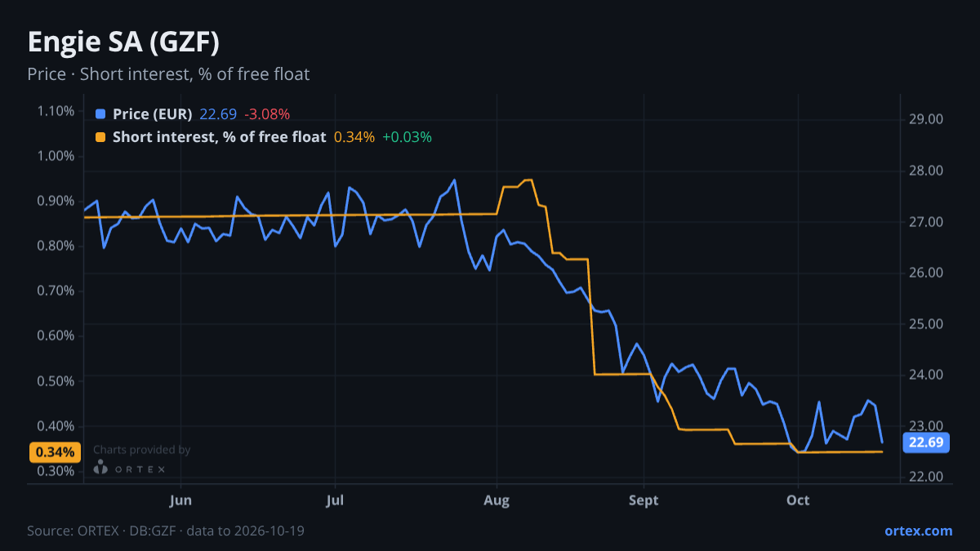Click the 1.00% left axis label
The width and height of the screenshot is (980, 551).
pos(56,156)
